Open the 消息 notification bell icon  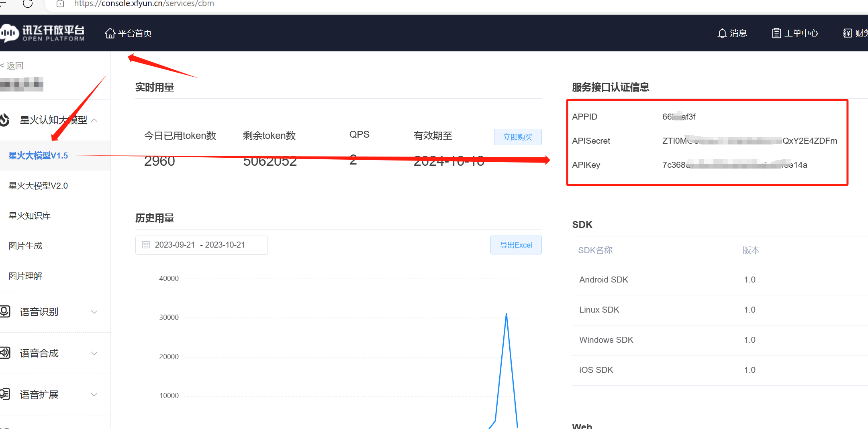click(722, 33)
